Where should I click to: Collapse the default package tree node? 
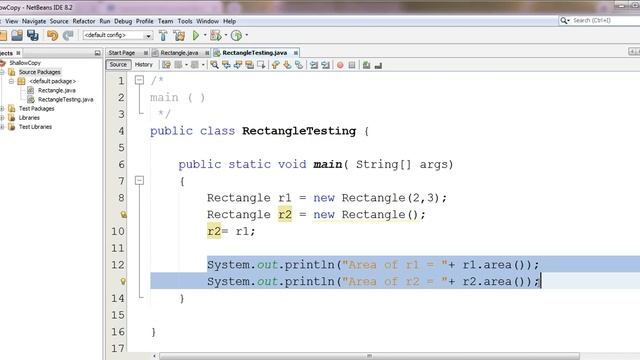tap(11, 81)
